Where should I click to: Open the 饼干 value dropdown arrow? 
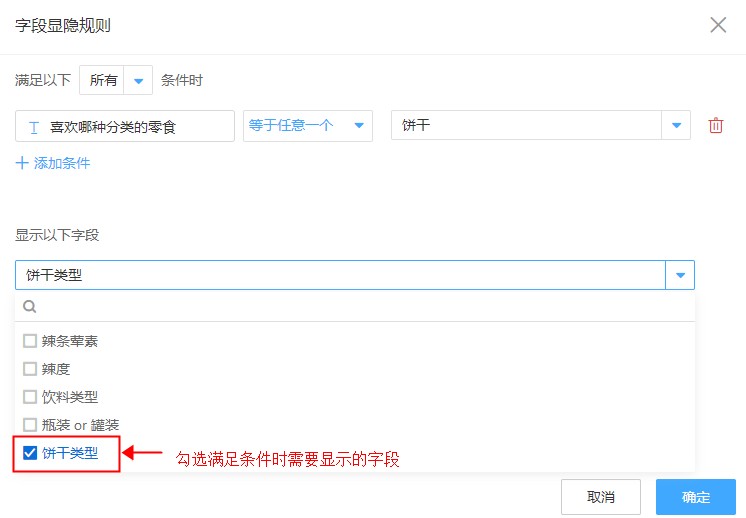677,125
